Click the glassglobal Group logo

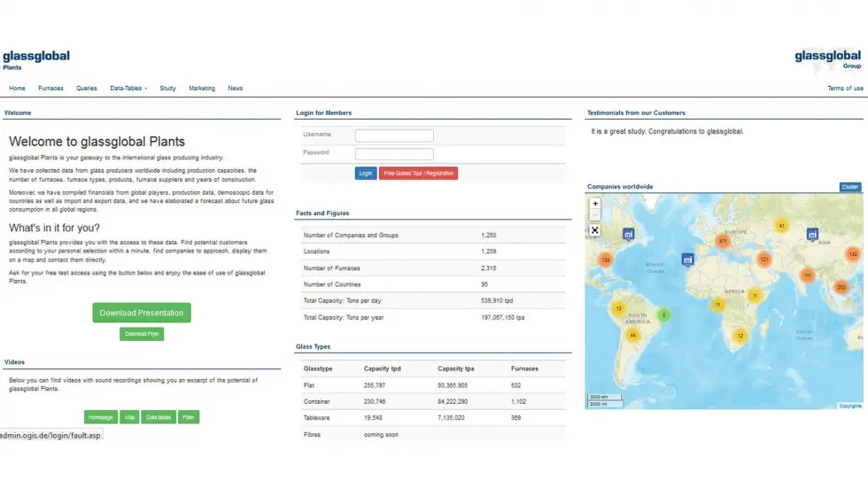[x=827, y=59]
